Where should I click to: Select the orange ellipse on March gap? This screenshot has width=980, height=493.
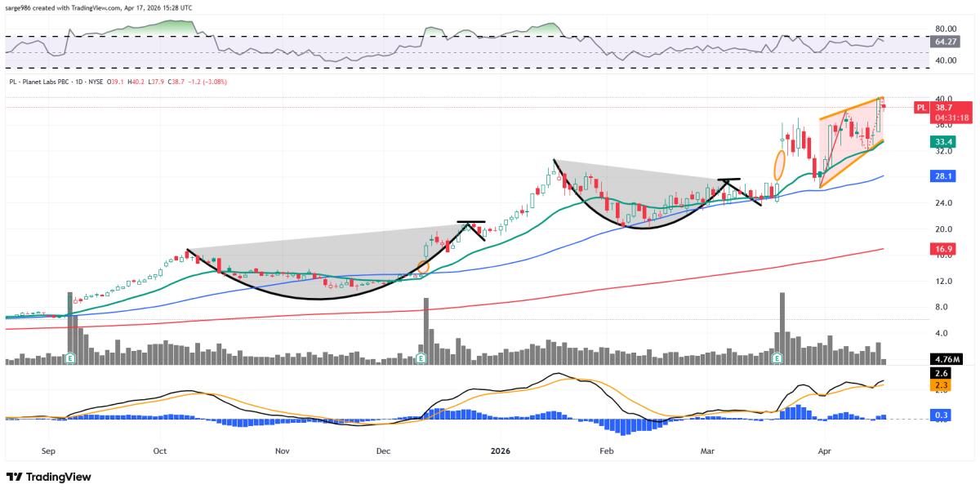[x=780, y=164]
